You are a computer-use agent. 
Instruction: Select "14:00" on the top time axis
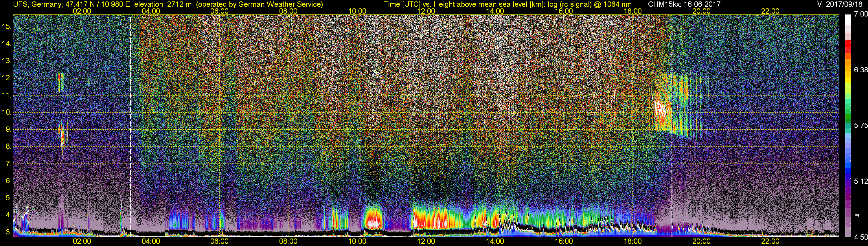pos(495,11)
